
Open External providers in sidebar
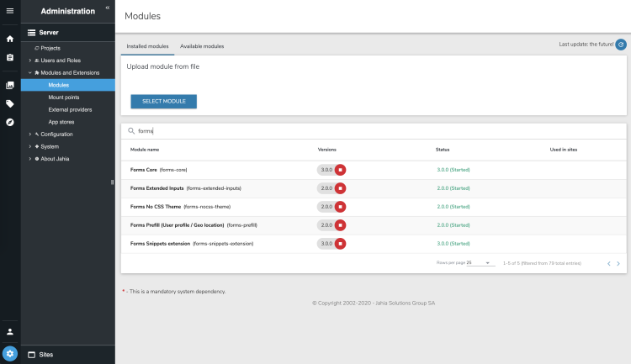(70, 110)
